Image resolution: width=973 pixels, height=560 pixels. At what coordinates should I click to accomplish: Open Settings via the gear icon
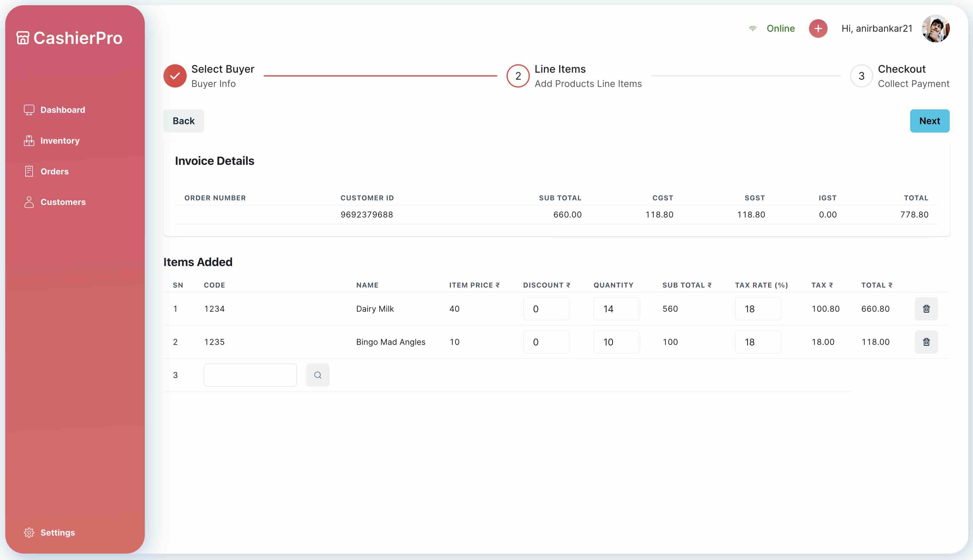click(x=29, y=533)
